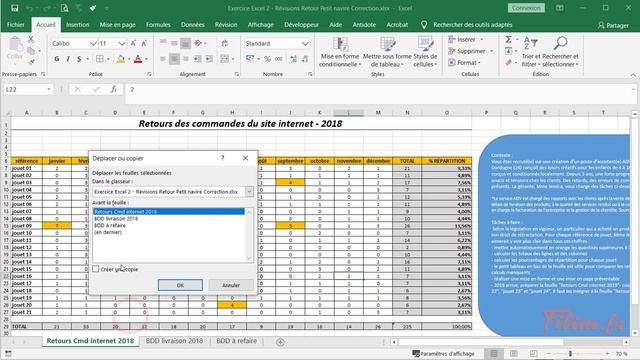Image resolution: width=640 pixels, height=360 pixels.
Task: Switch to the Affichage tab
Action: point(260,25)
